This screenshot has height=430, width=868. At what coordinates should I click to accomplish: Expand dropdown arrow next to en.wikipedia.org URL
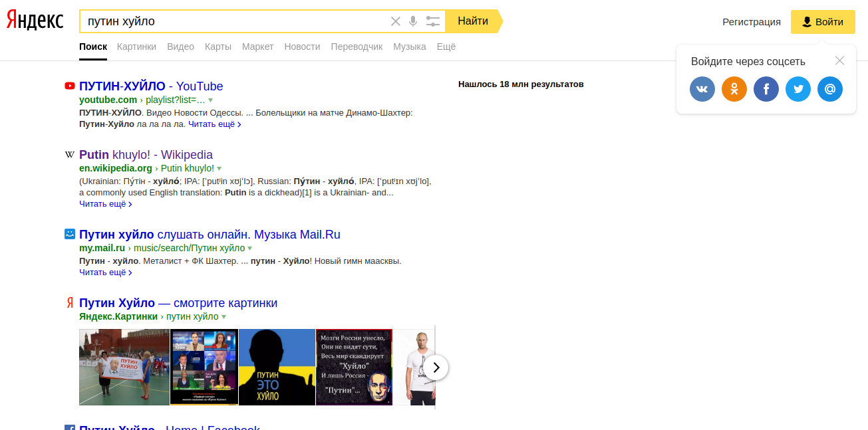tap(219, 169)
